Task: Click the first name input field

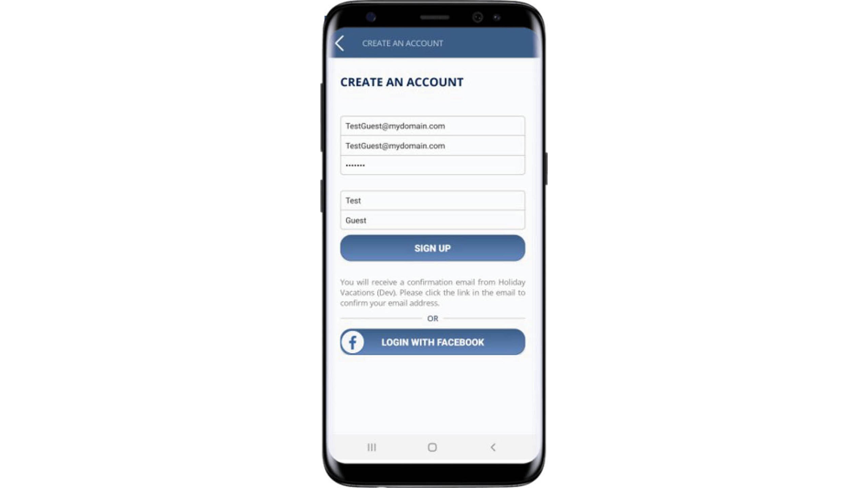Action: (x=432, y=200)
